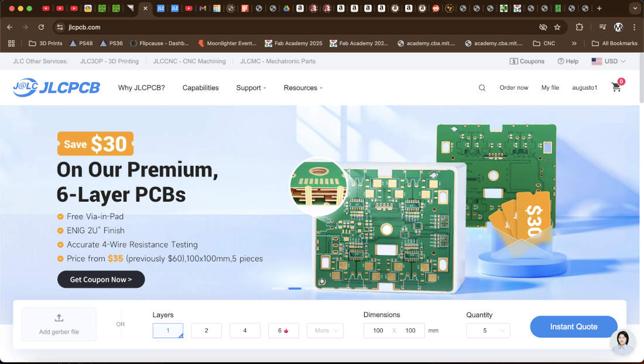The image size is (644, 364).
Task: Open the Chrome three-dot menu
Action: [634, 27]
